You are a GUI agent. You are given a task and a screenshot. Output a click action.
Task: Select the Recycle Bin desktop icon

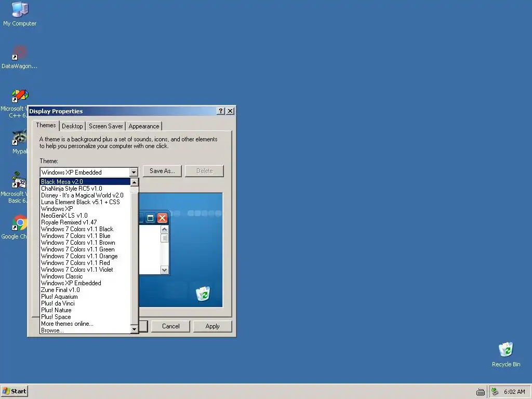click(x=506, y=354)
